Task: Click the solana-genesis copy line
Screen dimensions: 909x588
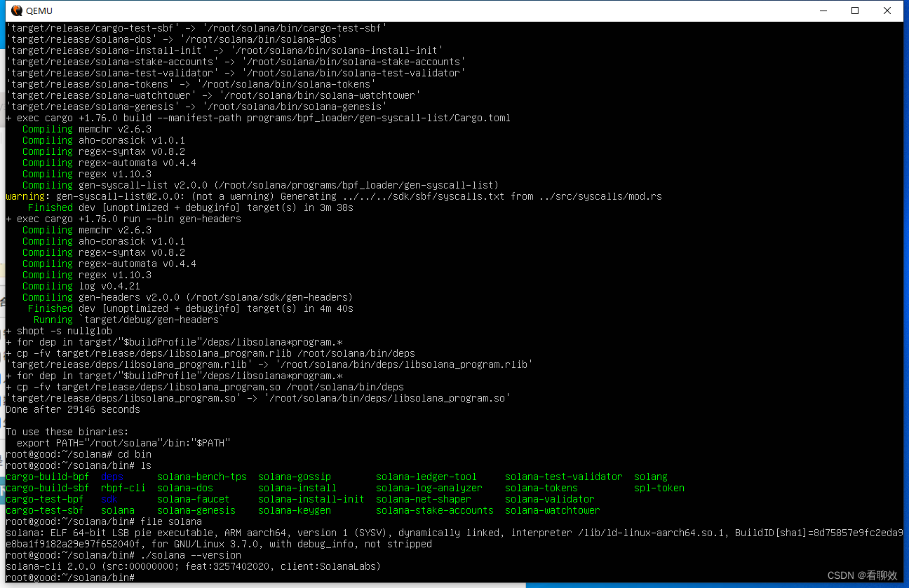Action: pyautogui.click(x=196, y=107)
